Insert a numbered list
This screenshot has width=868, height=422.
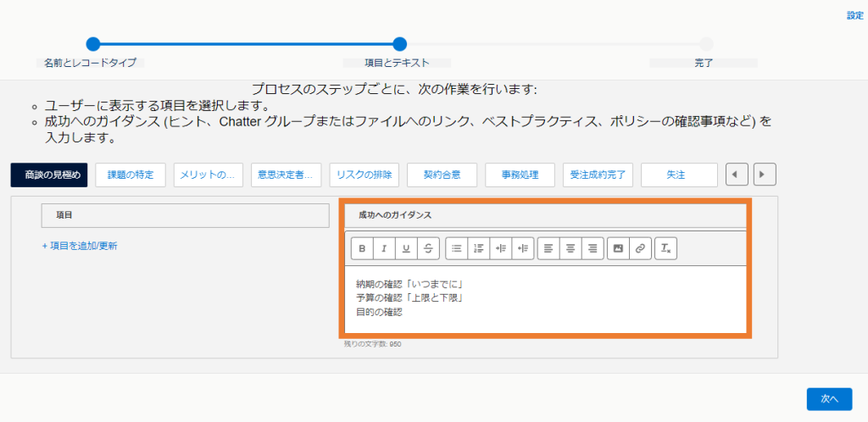pyautogui.click(x=478, y=248)
